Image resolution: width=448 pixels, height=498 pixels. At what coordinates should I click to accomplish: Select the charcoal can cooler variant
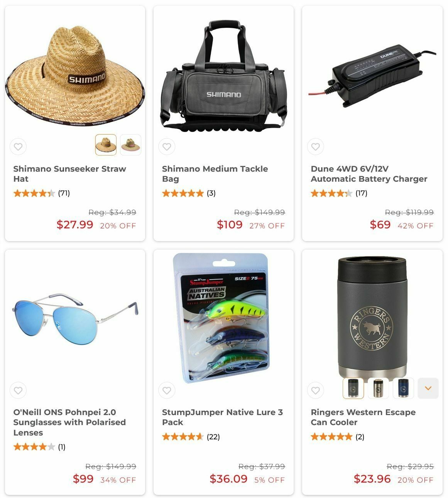pyautogui.click(x=353, y=388)
